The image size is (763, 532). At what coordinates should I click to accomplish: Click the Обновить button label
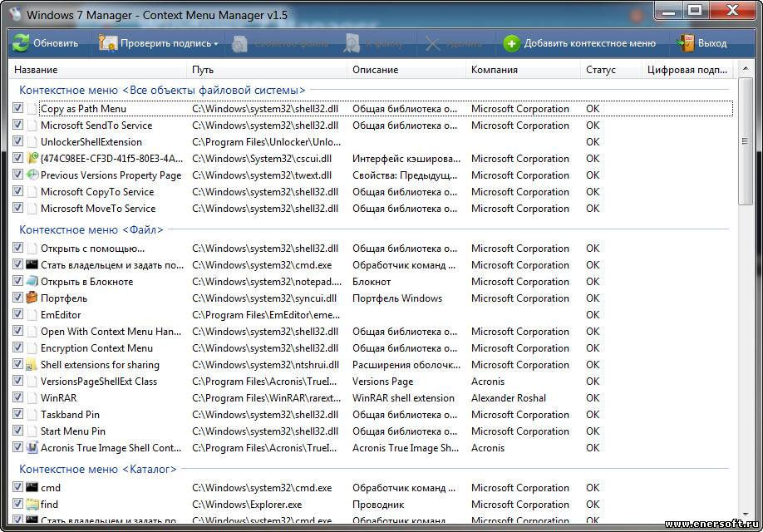click(x=56, y=43)
